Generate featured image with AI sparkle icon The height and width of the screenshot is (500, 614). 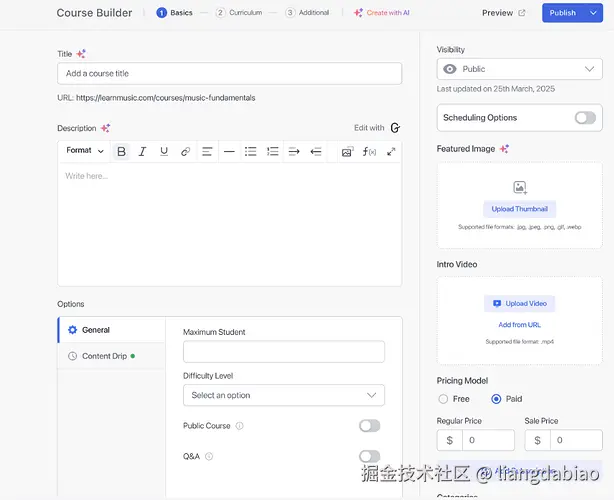[x=504, y=149]
